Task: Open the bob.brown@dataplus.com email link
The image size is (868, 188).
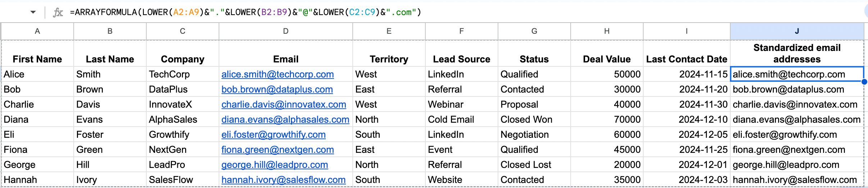Action: (x=277, y=89)
